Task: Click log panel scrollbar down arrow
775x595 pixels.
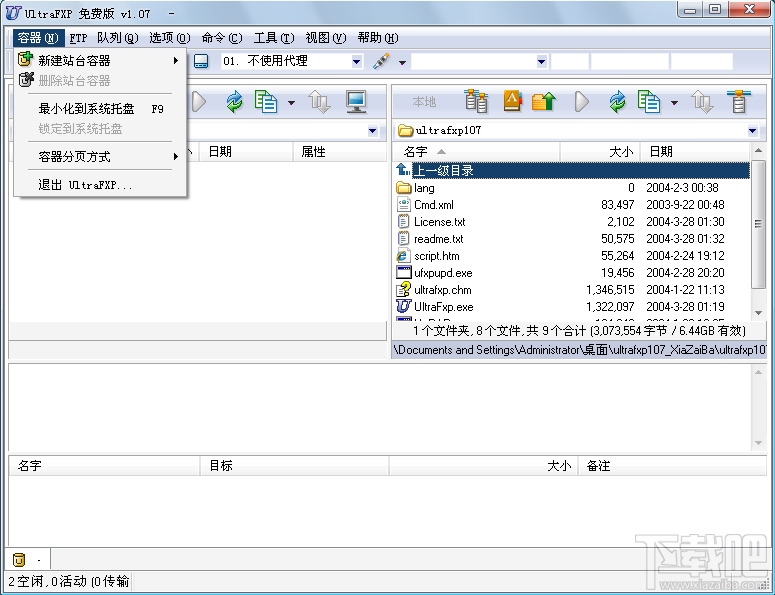Action: pyautogui.click(x=758, y=443)
